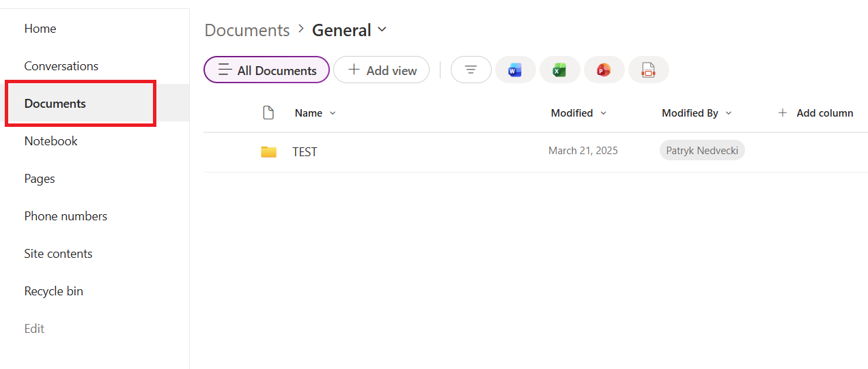Expand the General folder dropdown chevron
The height and width of the screenshot is (369, 868).
coord(382,29)
